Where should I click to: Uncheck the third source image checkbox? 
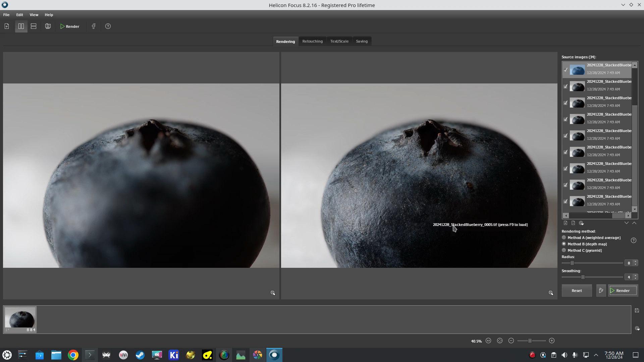(566, 103)
